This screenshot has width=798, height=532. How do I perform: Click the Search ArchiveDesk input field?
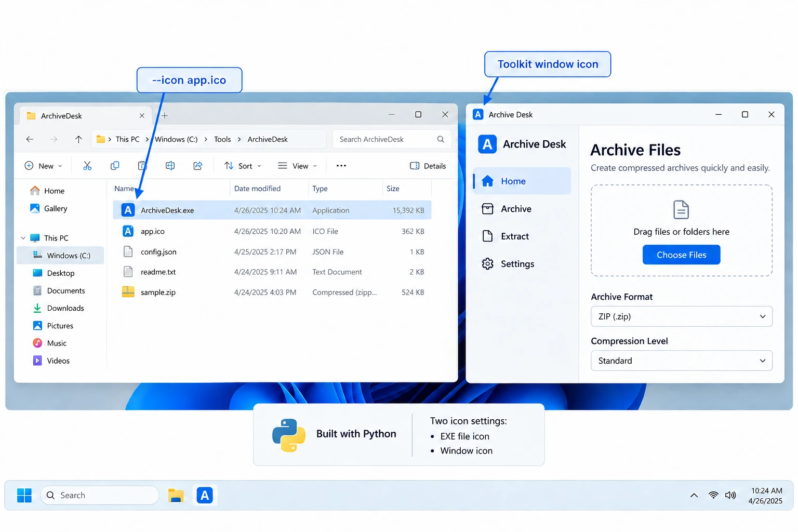tap(392, 139)
